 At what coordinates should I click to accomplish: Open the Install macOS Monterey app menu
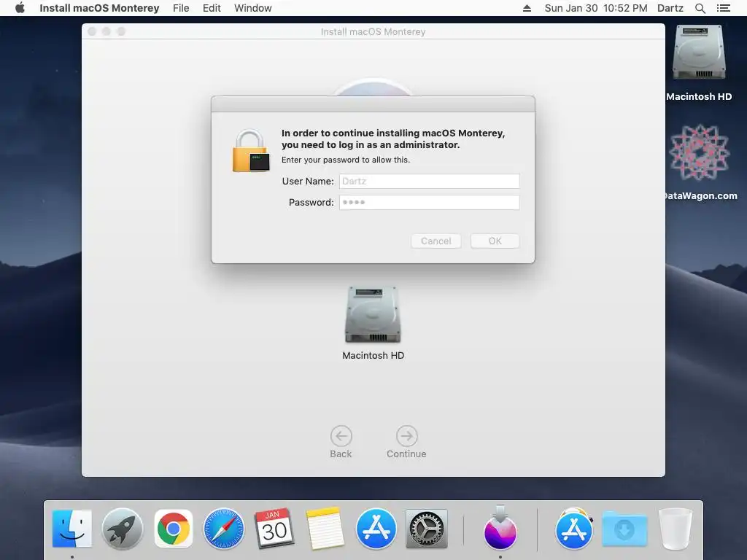pyautogui.click(x=99, y=8)
